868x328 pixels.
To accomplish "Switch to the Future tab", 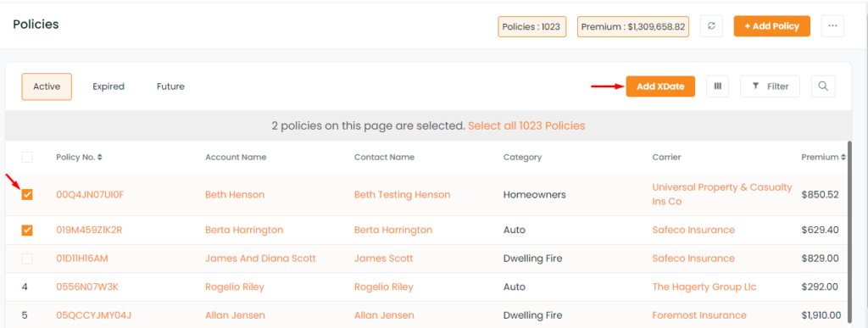I will click(x=170, y=86).
